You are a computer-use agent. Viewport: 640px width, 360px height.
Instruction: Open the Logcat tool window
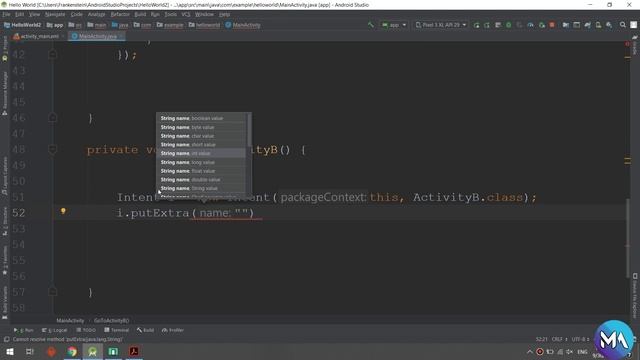[55, 330]
